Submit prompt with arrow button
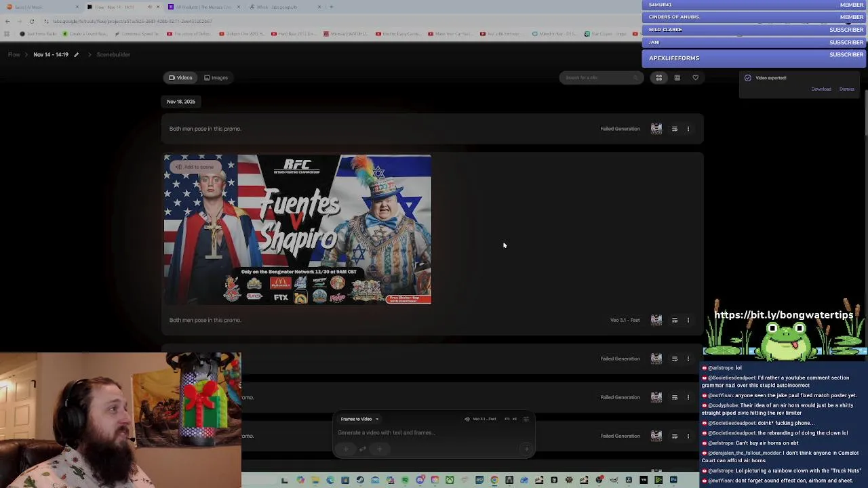 click(526, 449)
